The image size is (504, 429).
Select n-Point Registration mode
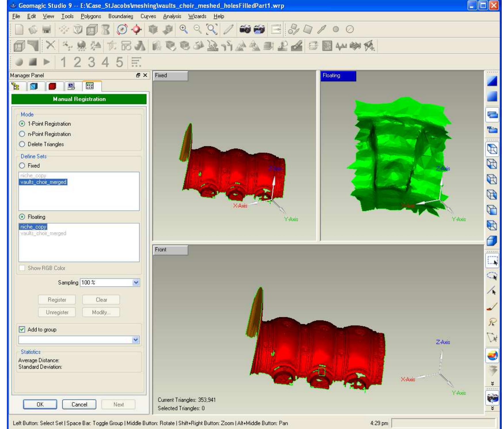[x=22, y=134]
